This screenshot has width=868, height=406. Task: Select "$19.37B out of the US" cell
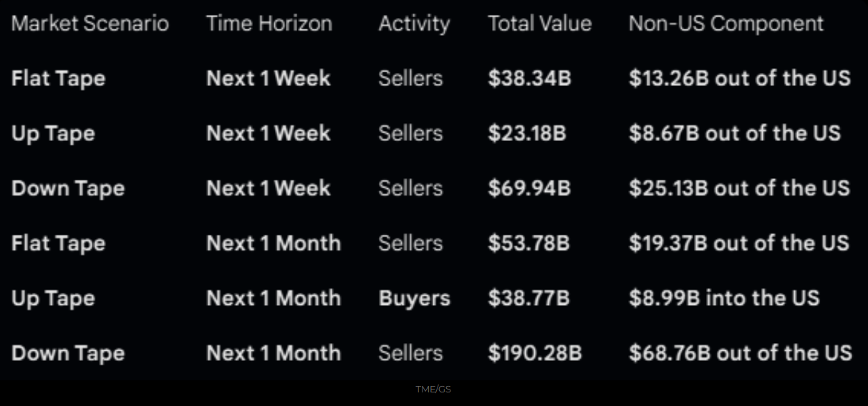point(739,243)
